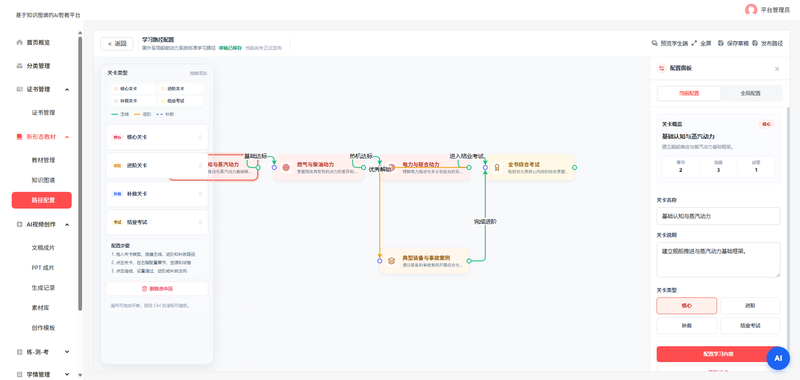Open 知识图谱 in the sidebar
Viewport: 800px width, 380px height.
point(43,180)
